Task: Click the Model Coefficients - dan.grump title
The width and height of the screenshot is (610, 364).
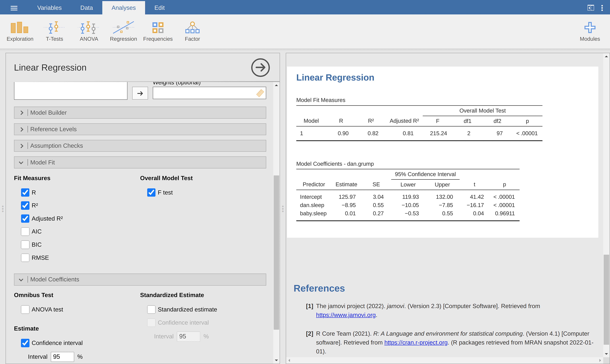Action: [335, 164]
